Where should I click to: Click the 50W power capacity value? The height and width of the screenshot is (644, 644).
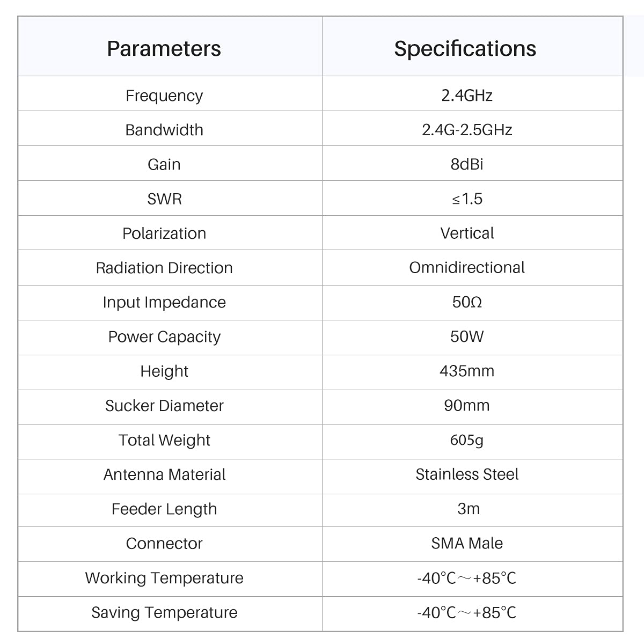[467, 336]
